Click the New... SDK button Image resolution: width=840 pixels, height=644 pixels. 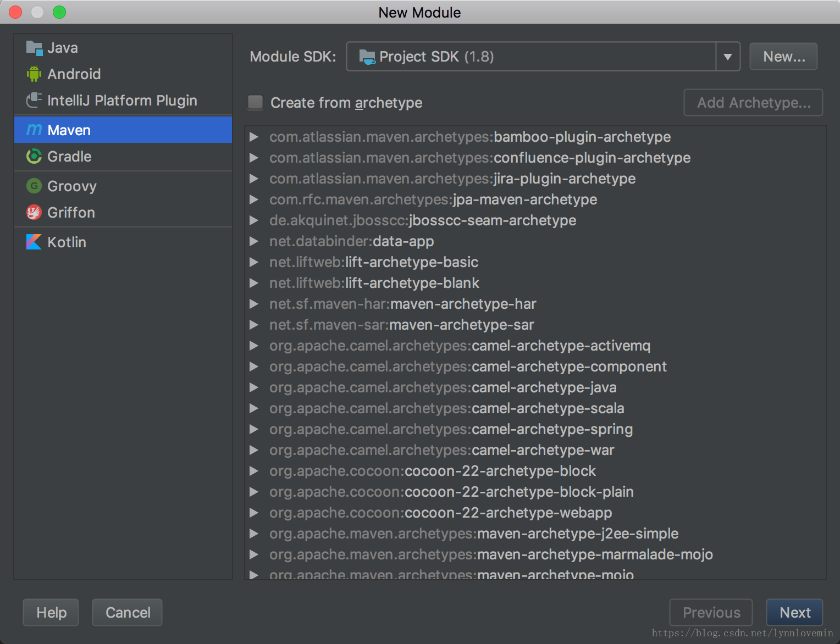coord(783,57)
